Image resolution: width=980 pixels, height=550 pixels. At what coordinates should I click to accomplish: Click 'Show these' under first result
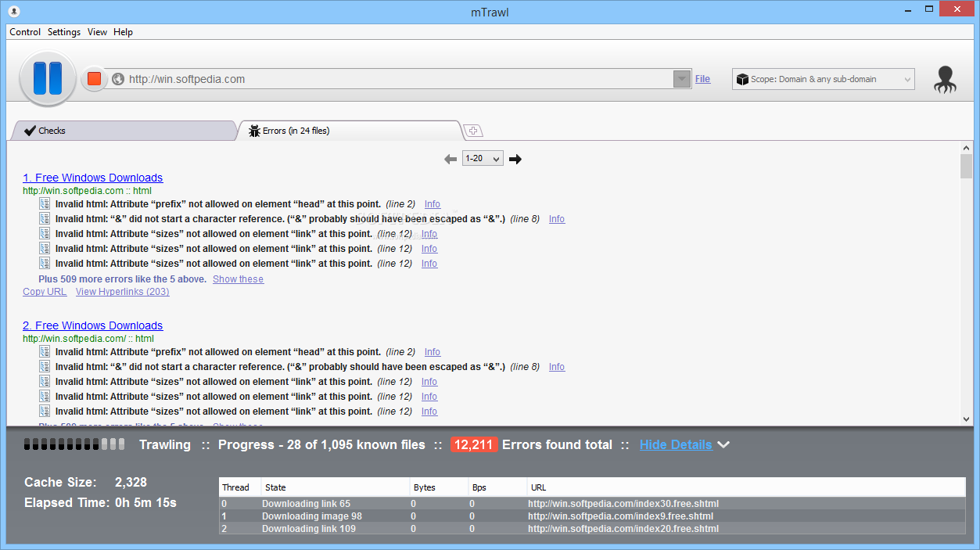click(238, 279)
